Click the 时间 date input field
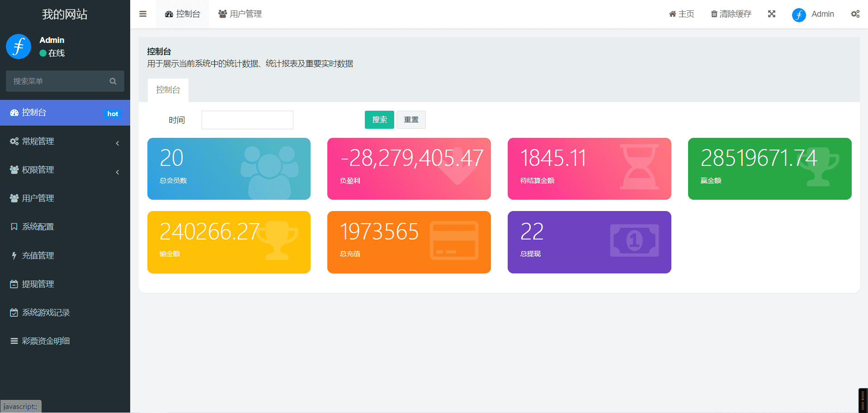The width and height of the screenshot is (868, 413). tap(247, 120)
